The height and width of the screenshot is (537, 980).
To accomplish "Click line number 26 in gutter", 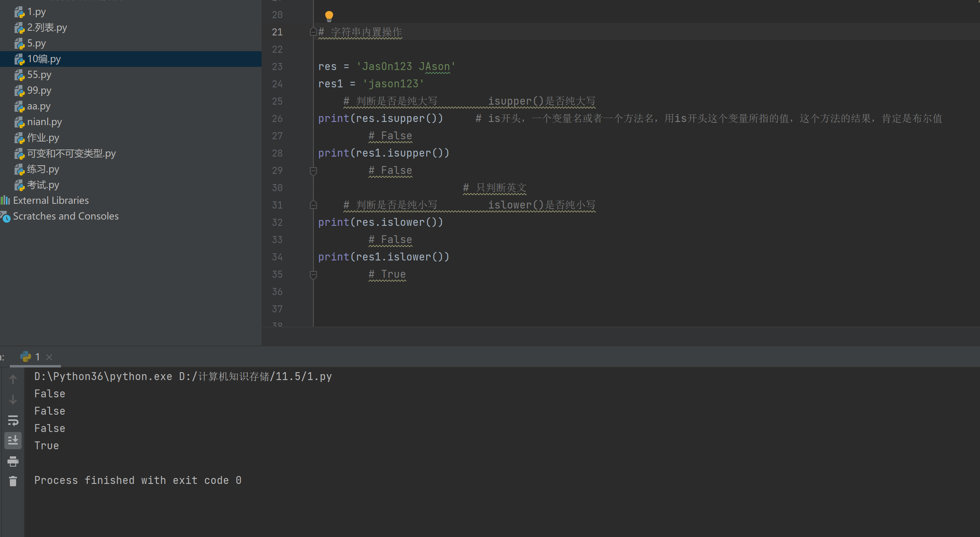I will point(277,118).
